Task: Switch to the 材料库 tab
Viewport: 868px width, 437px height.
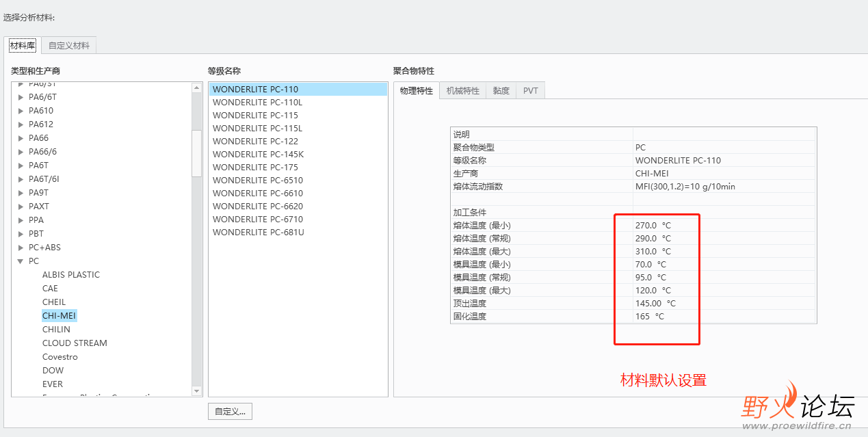Action: [23, 46]
